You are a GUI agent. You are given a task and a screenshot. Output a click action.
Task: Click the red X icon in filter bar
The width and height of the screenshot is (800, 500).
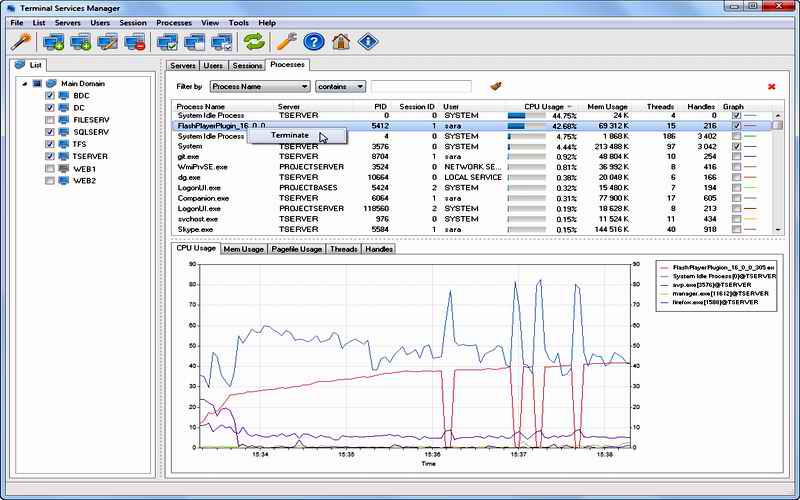pyautogui.click(x=771, y=87)
